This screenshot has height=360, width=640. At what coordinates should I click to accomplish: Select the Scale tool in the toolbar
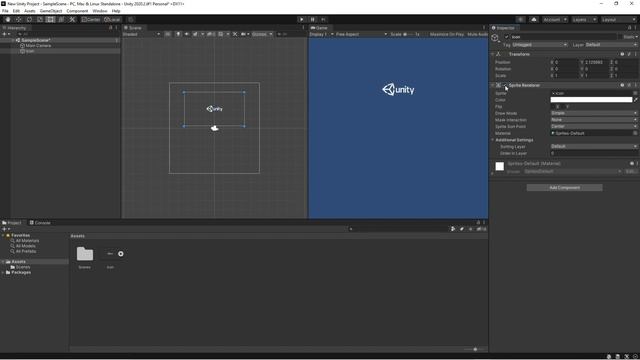tap(40, 20)
